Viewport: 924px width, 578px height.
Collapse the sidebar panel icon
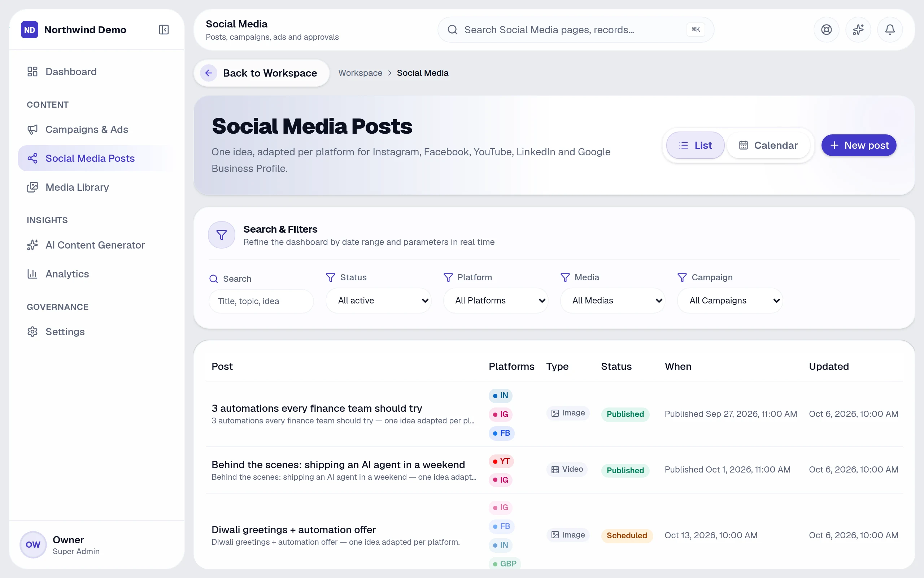pos(164,29)
